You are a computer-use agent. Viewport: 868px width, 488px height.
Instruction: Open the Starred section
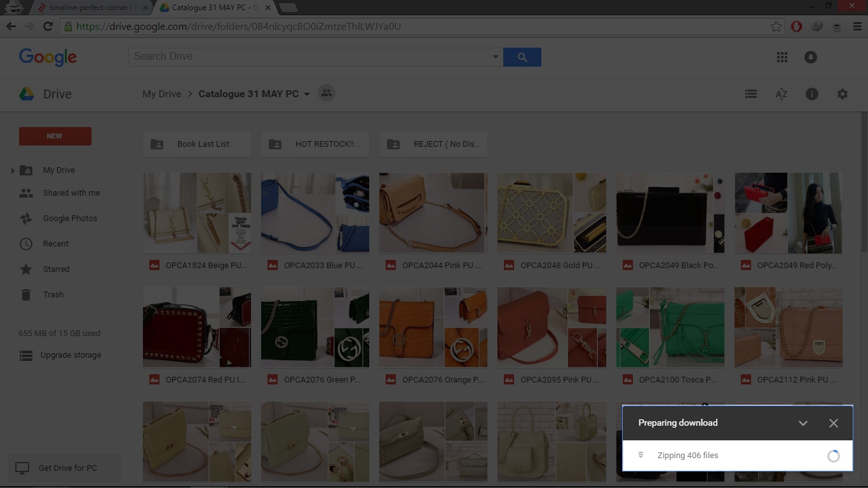coord(56,269)
